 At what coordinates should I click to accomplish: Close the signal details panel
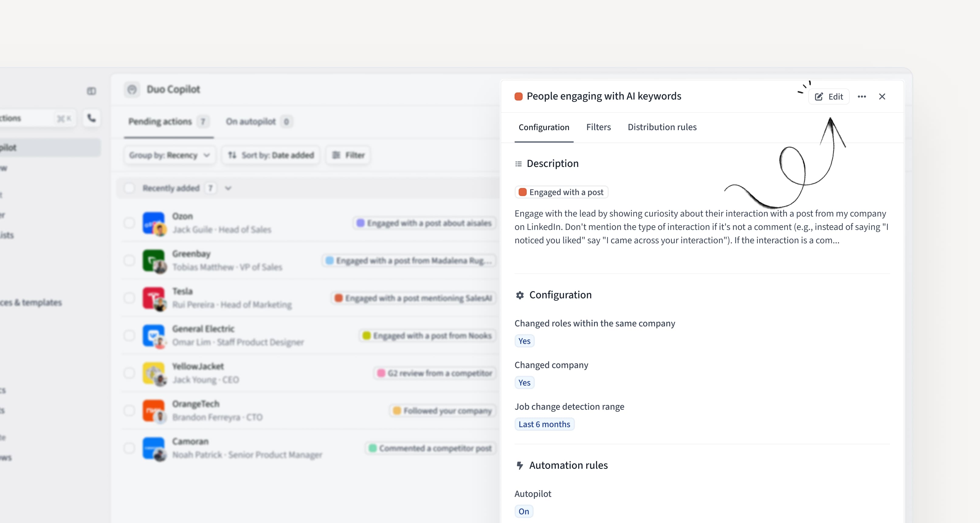(x=882, y=97)
